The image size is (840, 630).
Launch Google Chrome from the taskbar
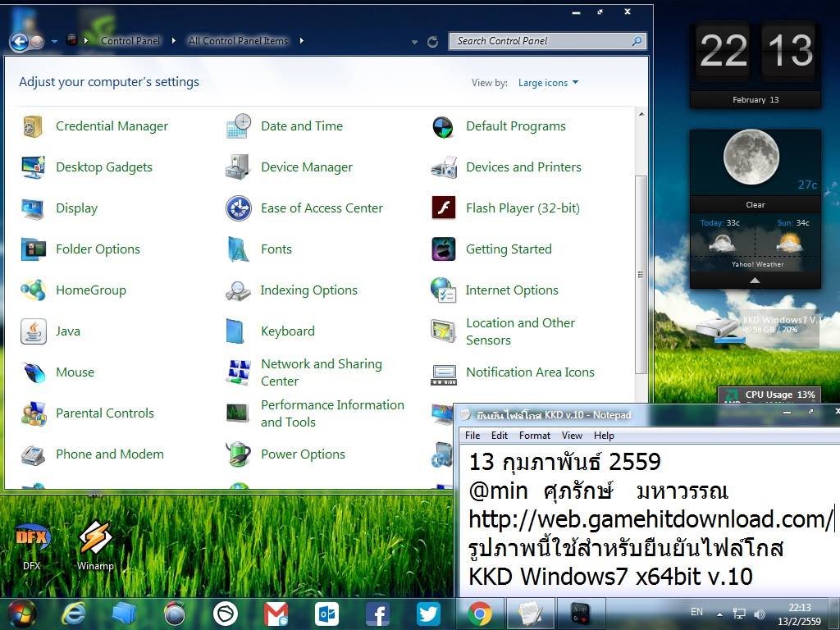point(479,614)
